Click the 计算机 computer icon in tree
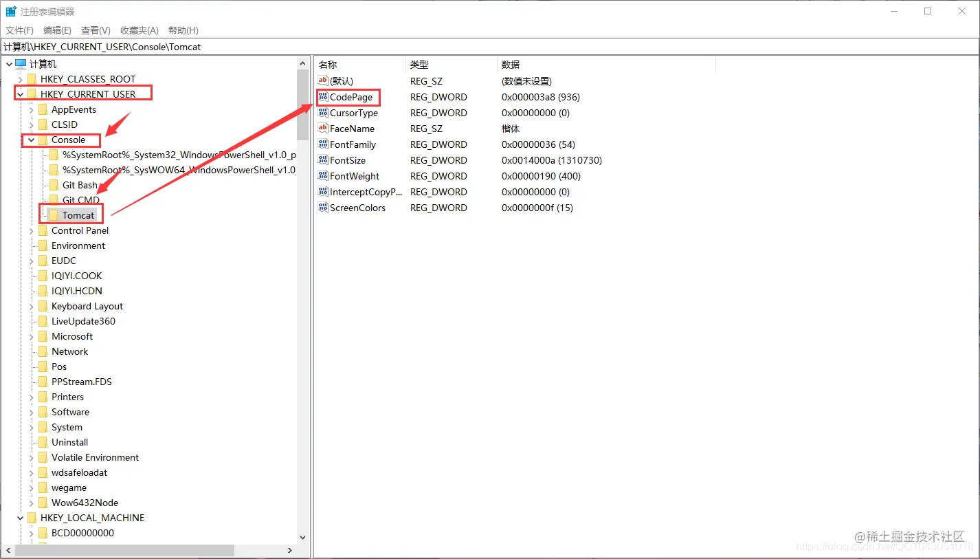The image size is (980, 559). [x=21, y=64]
